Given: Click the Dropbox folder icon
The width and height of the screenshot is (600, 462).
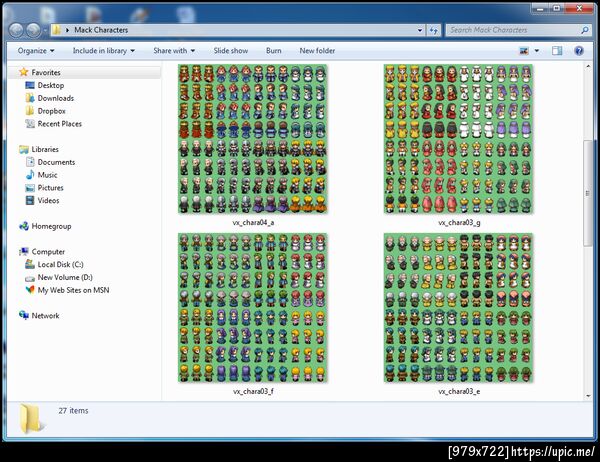Looking at the screenshot, I should (30, 111).
